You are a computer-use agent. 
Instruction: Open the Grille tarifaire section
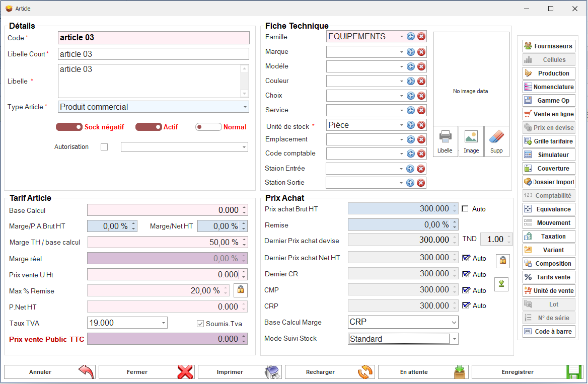[549, 141]
